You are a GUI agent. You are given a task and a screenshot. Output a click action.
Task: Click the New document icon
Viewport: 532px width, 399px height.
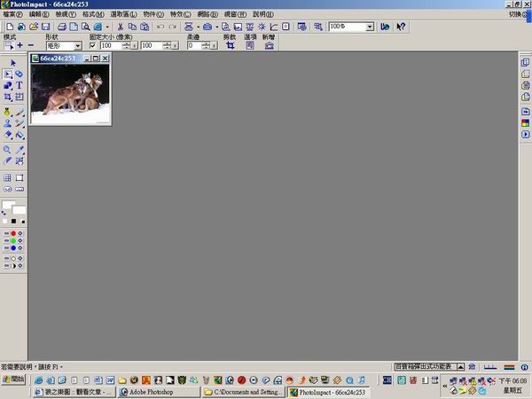10,27
